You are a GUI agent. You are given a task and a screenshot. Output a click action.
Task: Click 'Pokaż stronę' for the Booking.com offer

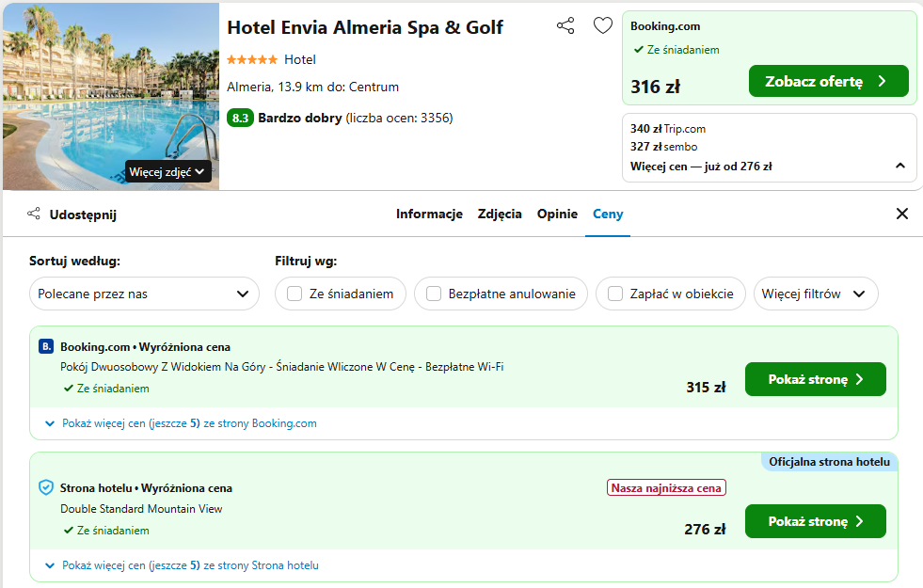tap(816, 379)
